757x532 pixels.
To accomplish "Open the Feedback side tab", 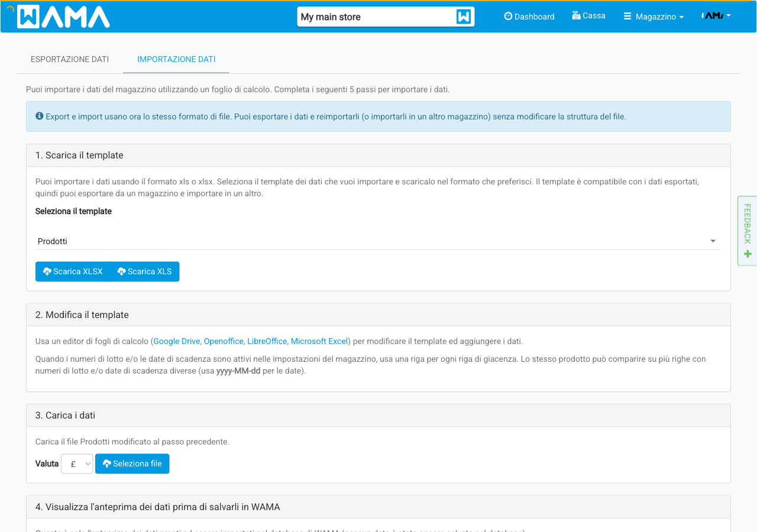I will pyautogui.click(x=748, y=231).
